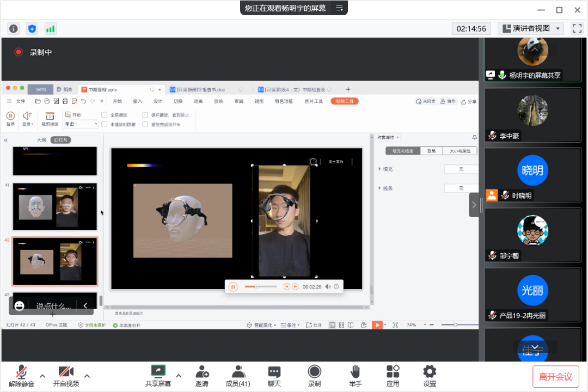Expand audio options arrow beside 解除静音
588x392 pixels.
[x=42, y=376]
